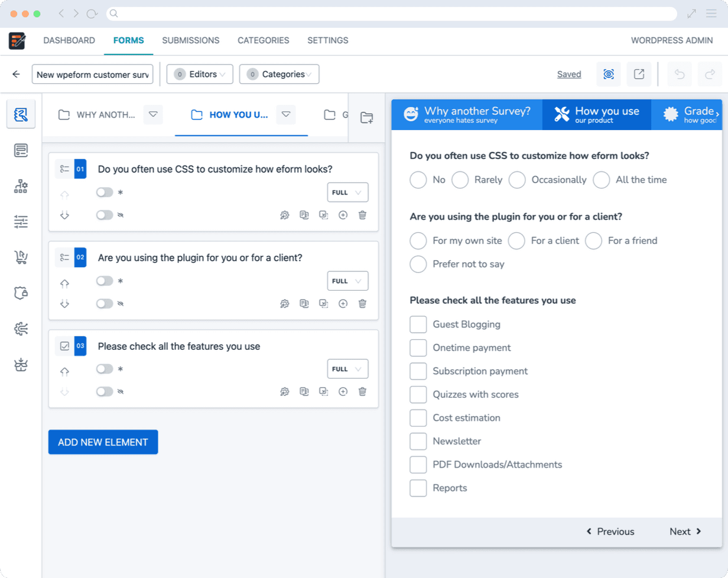Click the shield security icon in the sidebar

[21, 293]
